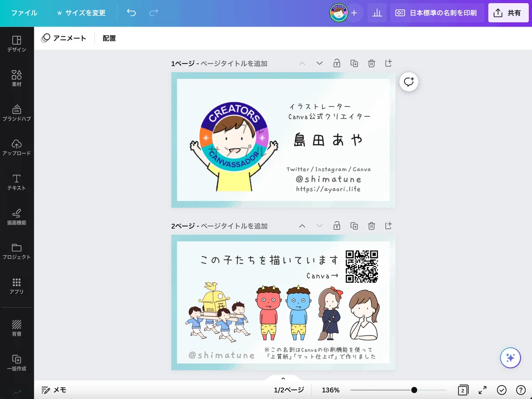Delete page 2 with the trash icon

tap(372, 225)
